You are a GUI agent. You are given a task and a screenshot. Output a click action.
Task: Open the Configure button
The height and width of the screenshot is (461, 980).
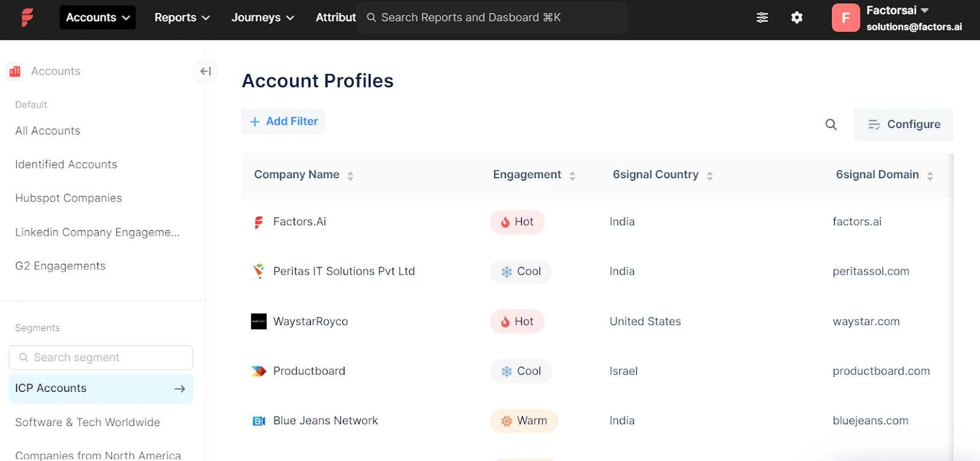click(903, 125)
